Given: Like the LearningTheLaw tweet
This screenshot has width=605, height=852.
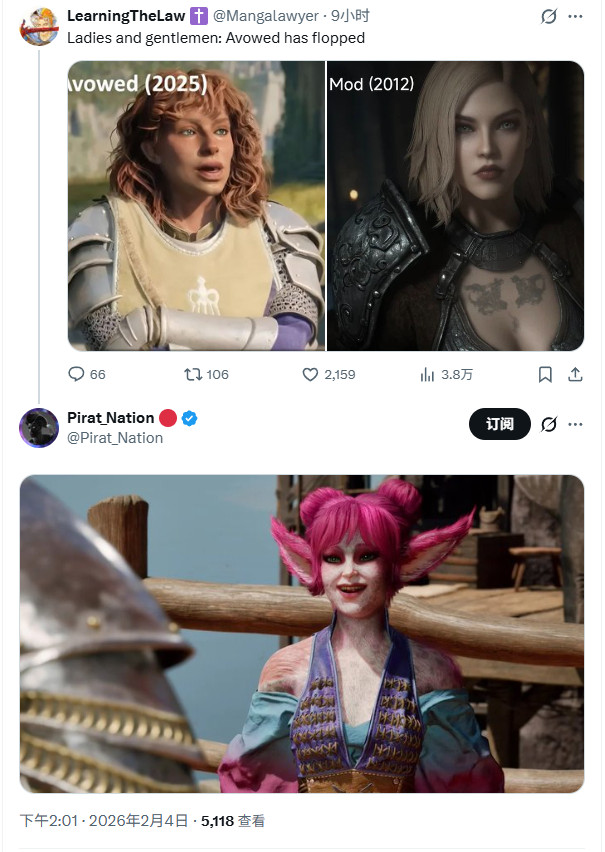Looking at the screenshot, I should click(x=311, y=374).
